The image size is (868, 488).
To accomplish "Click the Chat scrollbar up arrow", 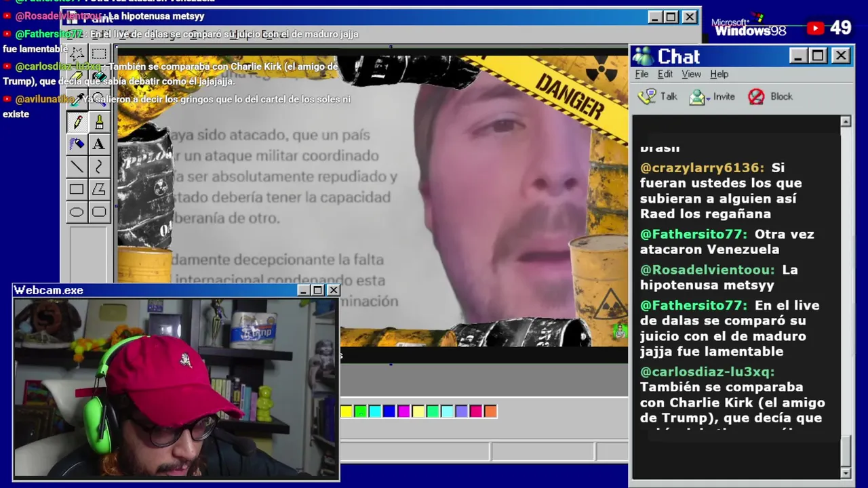I will pyautogui.click(x=846, y=121).
